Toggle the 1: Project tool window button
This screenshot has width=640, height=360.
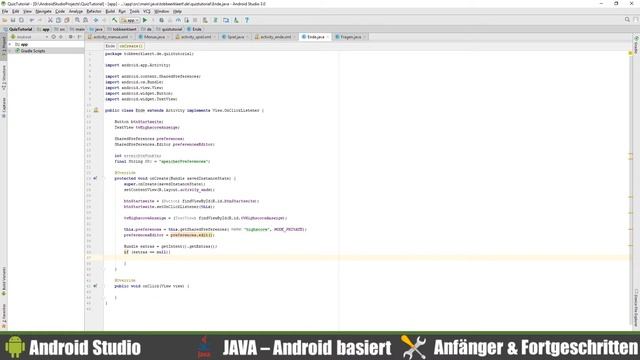click(x=4, y=46)
